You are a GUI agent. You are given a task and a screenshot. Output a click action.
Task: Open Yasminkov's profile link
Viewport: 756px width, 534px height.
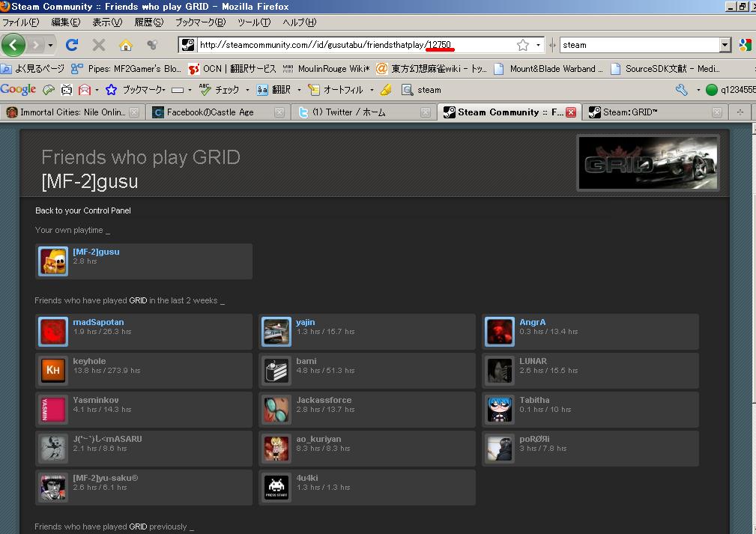[x=95, y=400]
